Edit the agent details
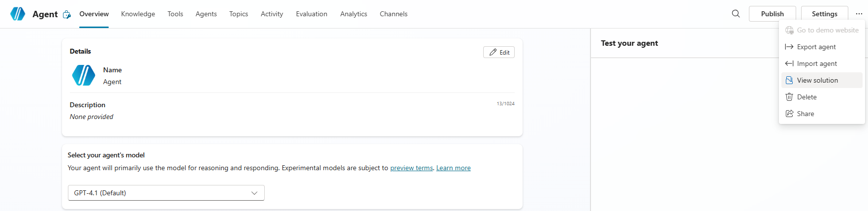This screenshot has height=211, width=868. [x=499, y=52]
